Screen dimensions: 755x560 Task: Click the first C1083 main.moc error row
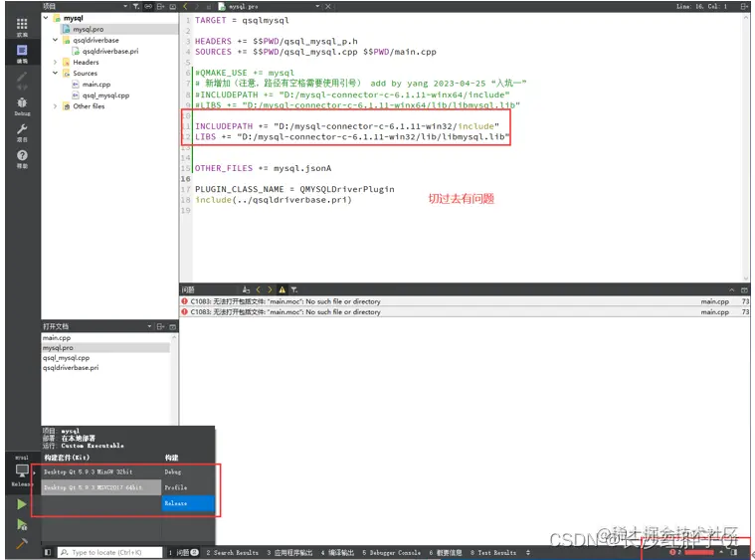pos(466,301)
